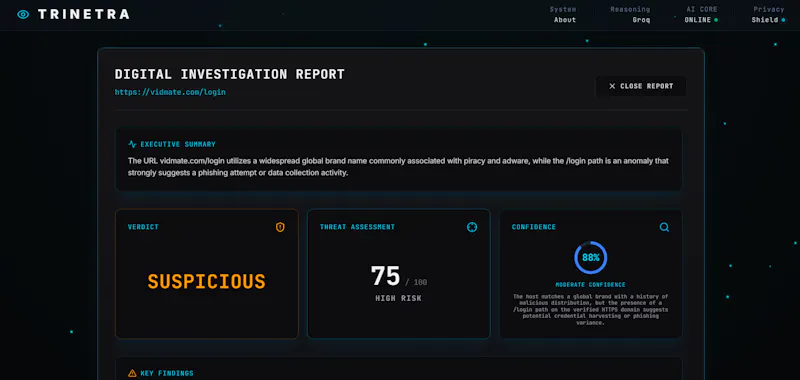Click the EXECUTIVE SUMMARY heading
This screenshot has width=800, height=380.
click(x=178, y=144)
